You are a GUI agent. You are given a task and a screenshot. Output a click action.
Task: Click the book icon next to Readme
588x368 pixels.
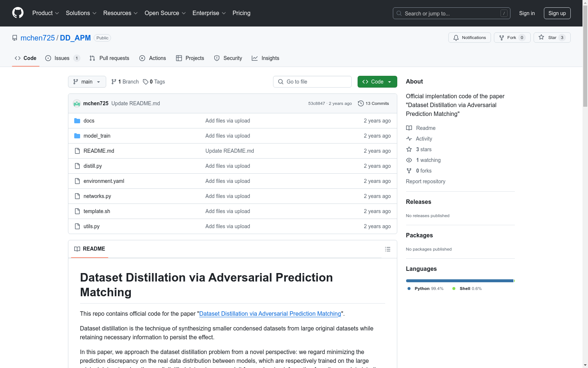(409, 128)
